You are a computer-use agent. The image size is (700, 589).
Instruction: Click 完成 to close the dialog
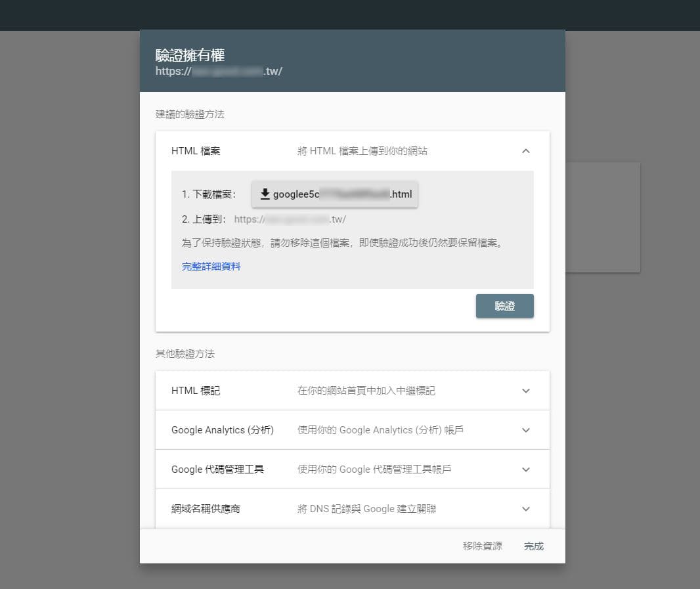[x=533, y=546]
